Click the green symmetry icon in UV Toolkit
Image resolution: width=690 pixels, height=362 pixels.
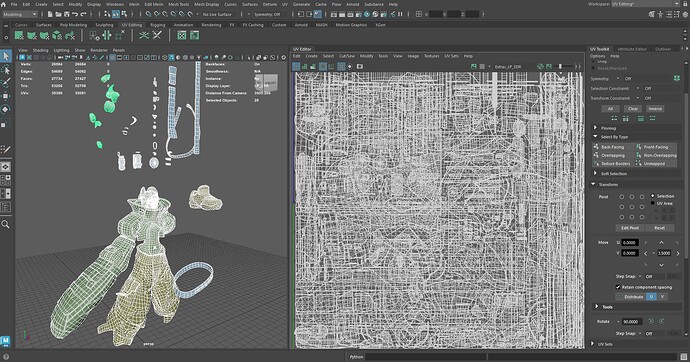676,78
